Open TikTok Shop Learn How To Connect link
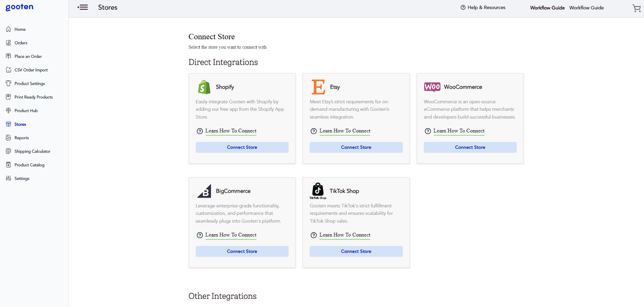Viewport: 644px width, 307px height. click(345, 235)
